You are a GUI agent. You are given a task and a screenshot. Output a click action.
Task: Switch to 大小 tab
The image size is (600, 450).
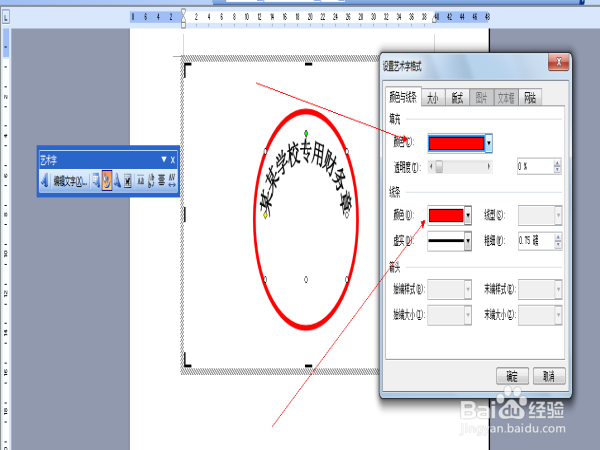click(433, 98)
